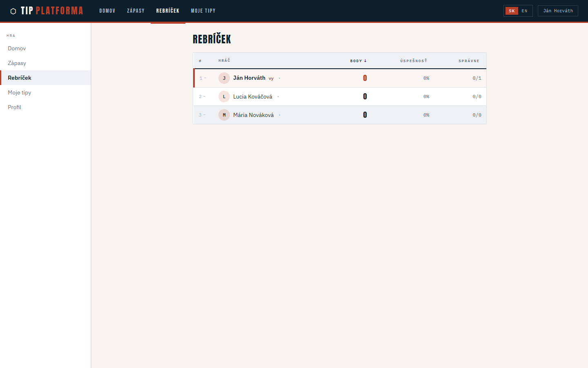Sort table by Správne column
The width and height of the screenshot is (588, 368).
[x=469, y=61]
